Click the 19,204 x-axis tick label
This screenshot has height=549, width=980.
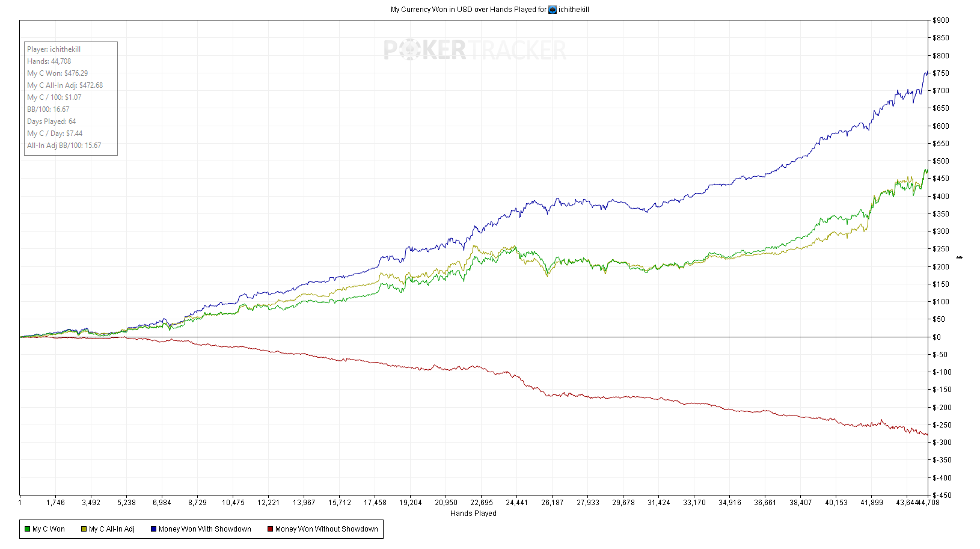[411, 503]
